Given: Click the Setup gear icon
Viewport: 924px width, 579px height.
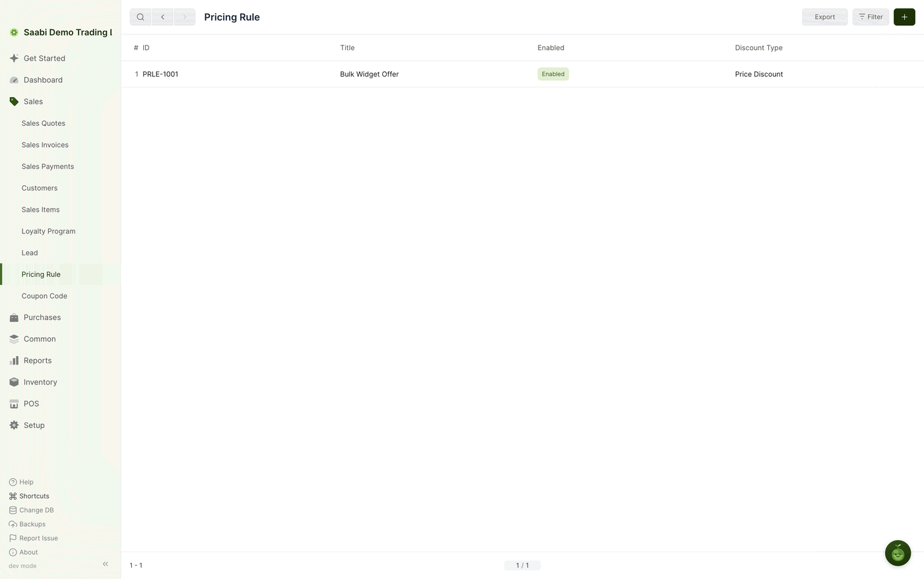Looking at the screenshot, I should tap(14, 425).
